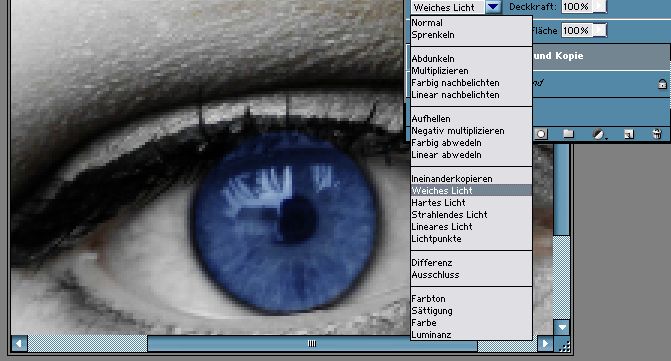Image resolution: width=671 pixels, height=361 pixels.
Task: Open the blend mode dropdown arrow
Action: 493,7
